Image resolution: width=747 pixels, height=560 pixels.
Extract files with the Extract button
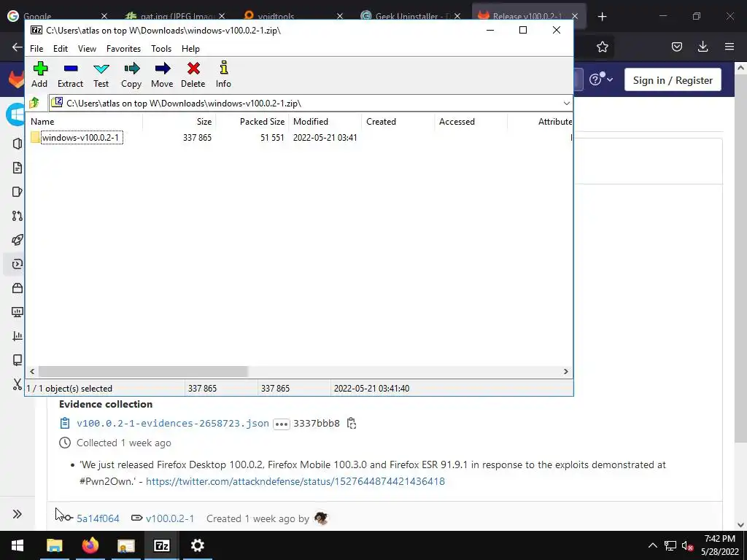click(x=71, y=75)
